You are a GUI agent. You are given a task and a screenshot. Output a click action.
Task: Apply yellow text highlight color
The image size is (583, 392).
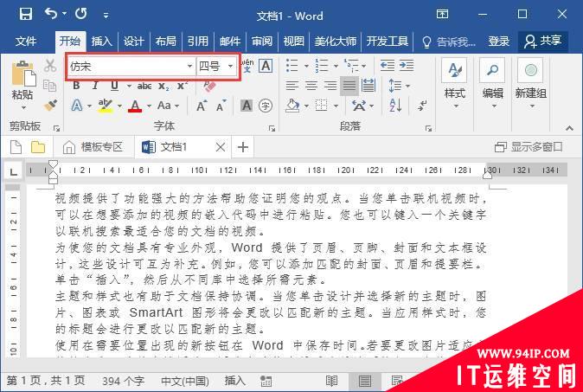106,106
